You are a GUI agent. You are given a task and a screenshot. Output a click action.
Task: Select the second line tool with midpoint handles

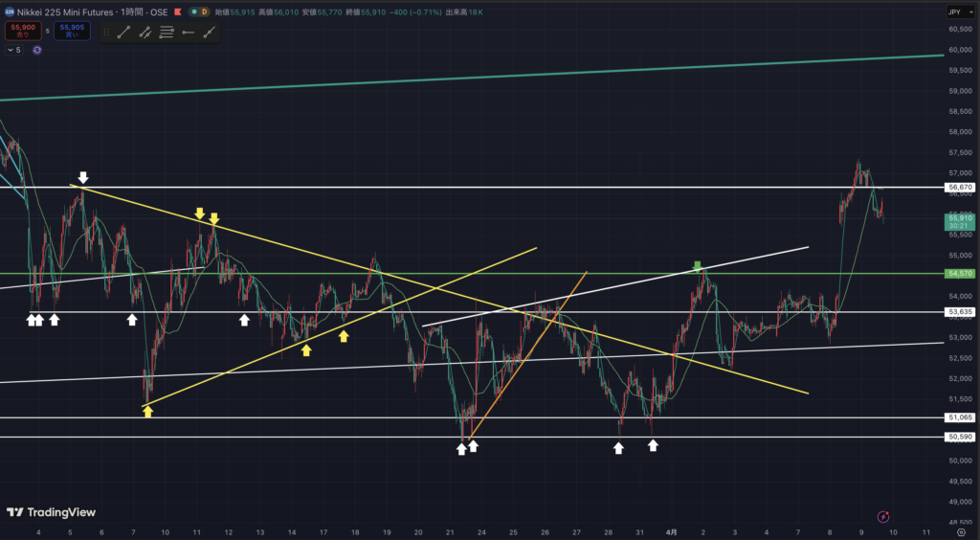145,32
